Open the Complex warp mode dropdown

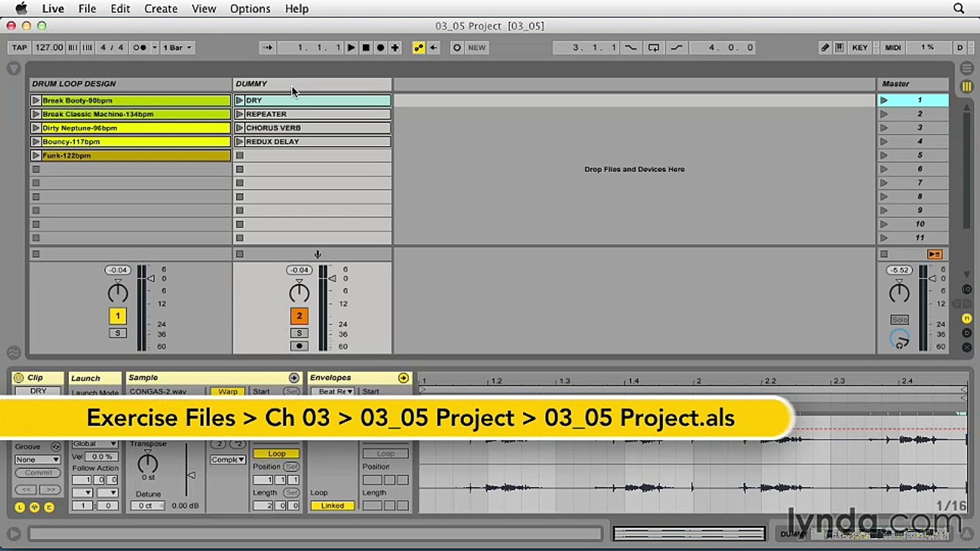pyautogui.click(x=228, y=460)
